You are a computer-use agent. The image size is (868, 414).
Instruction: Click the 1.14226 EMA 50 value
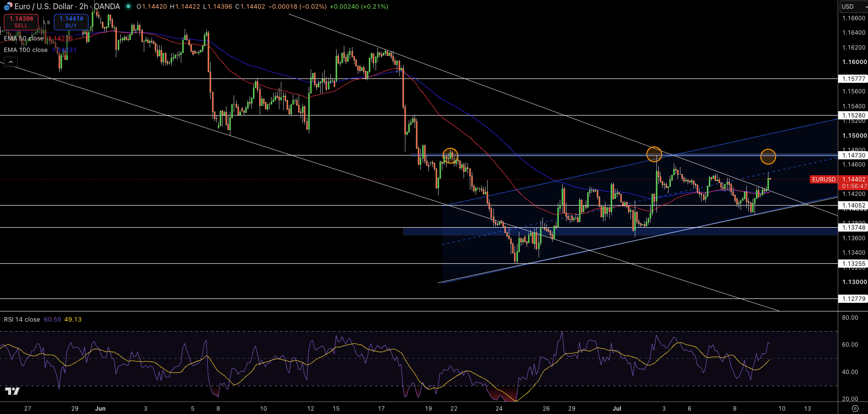61,38
